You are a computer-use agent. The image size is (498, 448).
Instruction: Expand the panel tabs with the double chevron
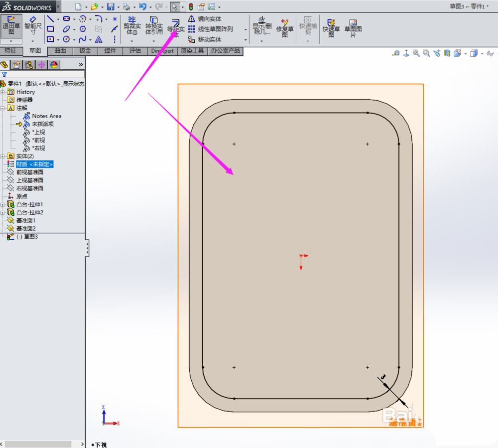(81, 65)
